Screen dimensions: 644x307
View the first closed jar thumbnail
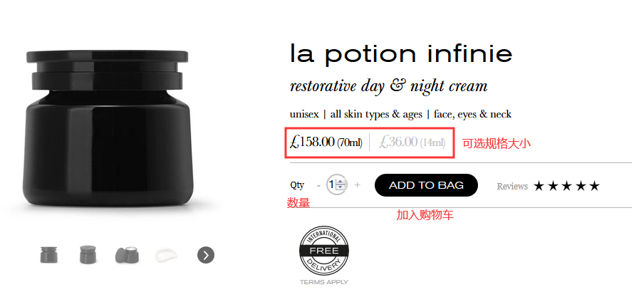(x=49, y=255)
